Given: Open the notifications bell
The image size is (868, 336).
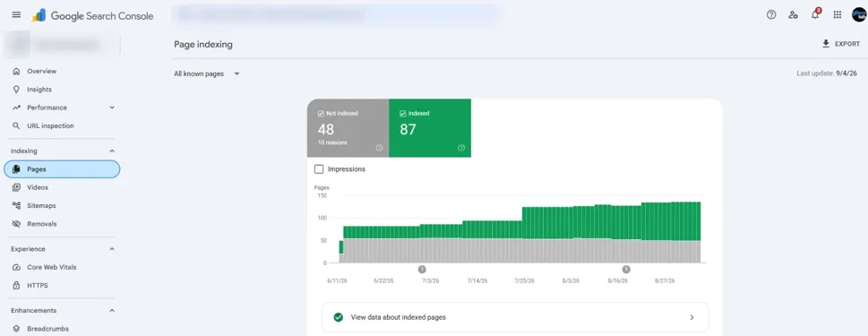Looking at the screenshot, I should pyautogui.click(x=815, y=15).
